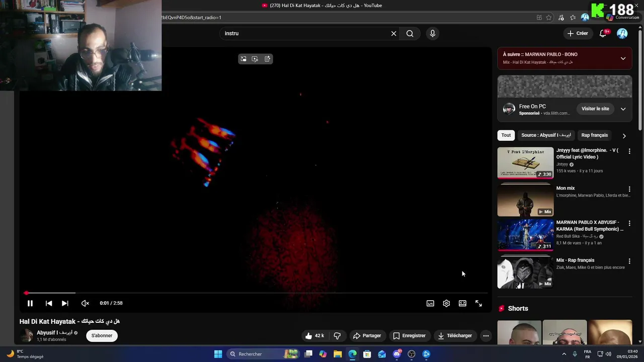Open File Explorer from the taskbar
Viewport: 644px width, 362px height.
(338, 354)
